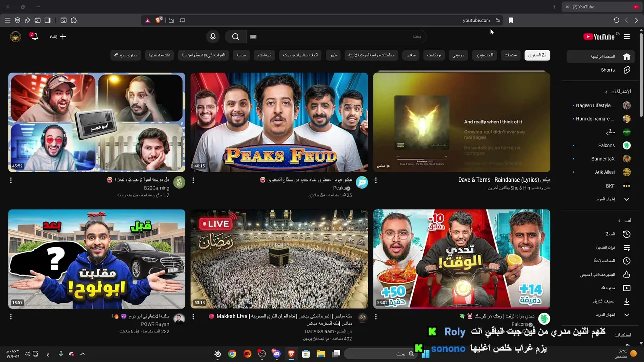The image size is (644, 362).
Task: Click the voice search microphone icon
Action: click(213, 36)
